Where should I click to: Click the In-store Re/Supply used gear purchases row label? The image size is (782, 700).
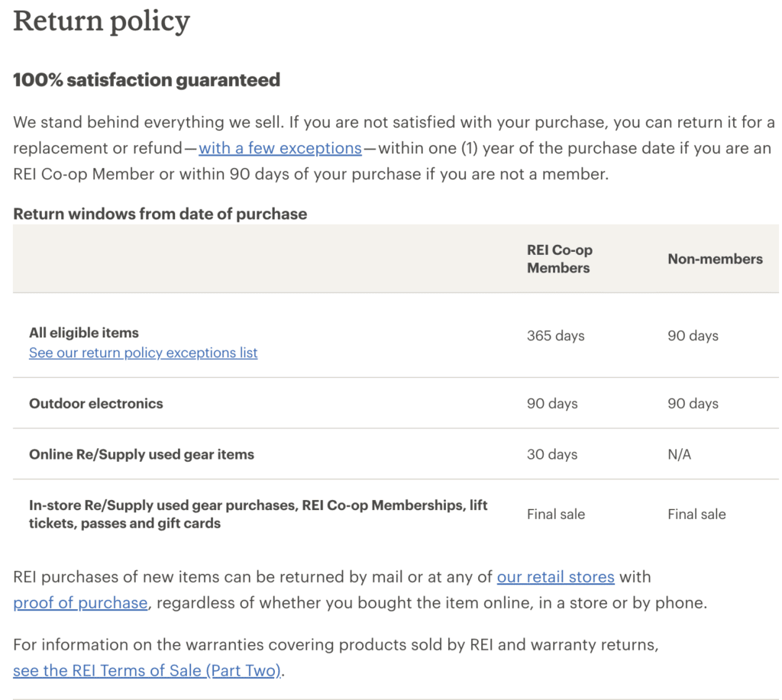(x=258, y=514)
